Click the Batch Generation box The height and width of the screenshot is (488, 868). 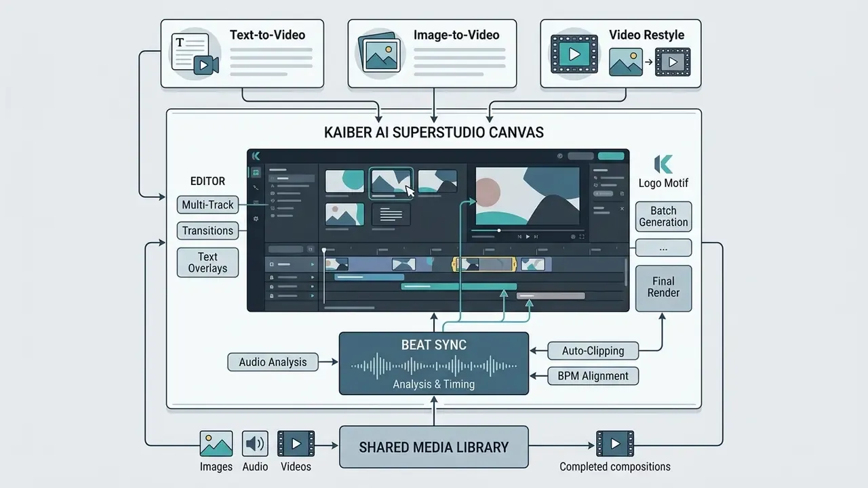[x=663, y=216]
